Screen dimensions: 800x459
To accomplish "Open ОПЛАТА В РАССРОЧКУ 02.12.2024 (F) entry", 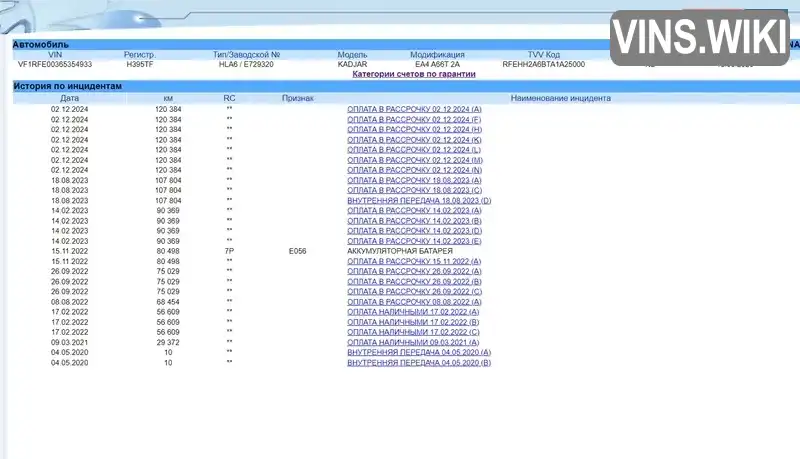I will pyautogui.click(x=414, y=119).
